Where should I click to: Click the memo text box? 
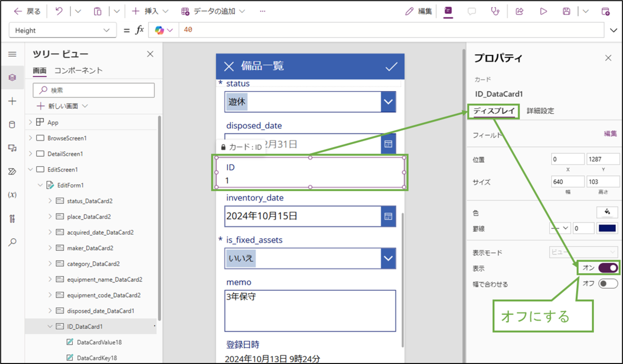(310, 311)
